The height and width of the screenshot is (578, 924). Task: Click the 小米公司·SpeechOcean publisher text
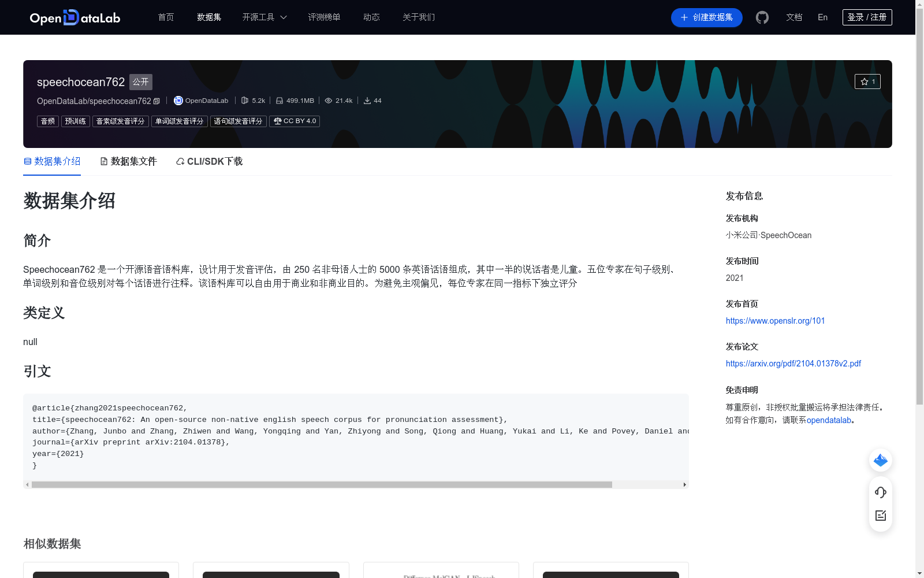tap(769, 235)
